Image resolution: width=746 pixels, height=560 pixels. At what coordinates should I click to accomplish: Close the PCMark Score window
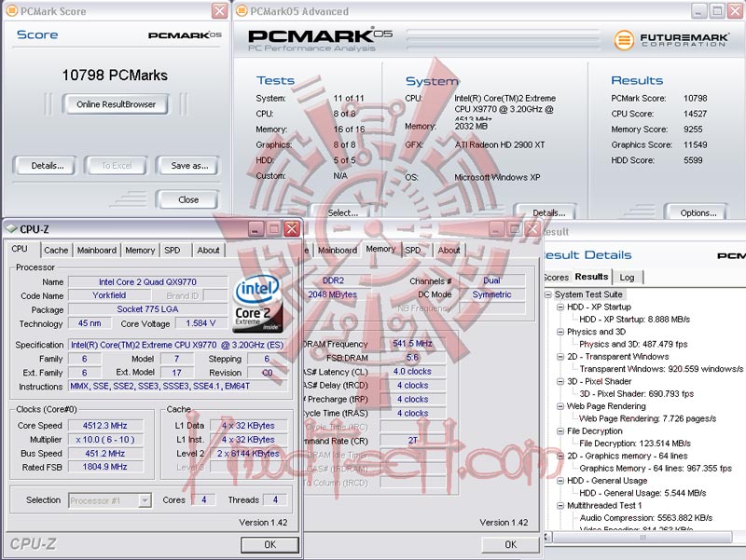(219, 10)
